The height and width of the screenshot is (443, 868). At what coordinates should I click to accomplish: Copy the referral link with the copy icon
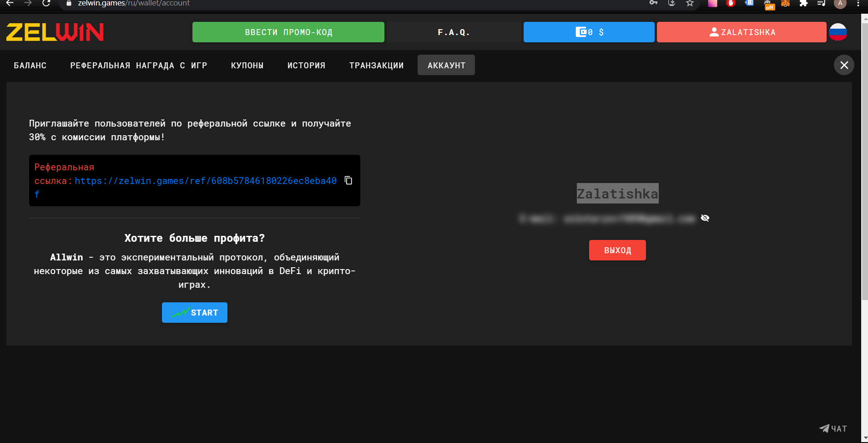point(348,181)
